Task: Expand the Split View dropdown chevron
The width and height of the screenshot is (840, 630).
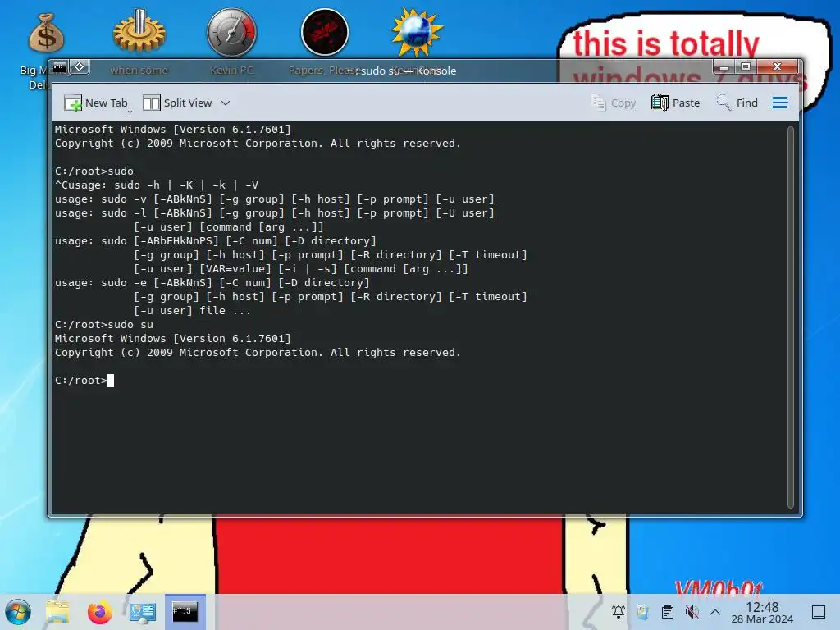Action: [x=226, y=103]
